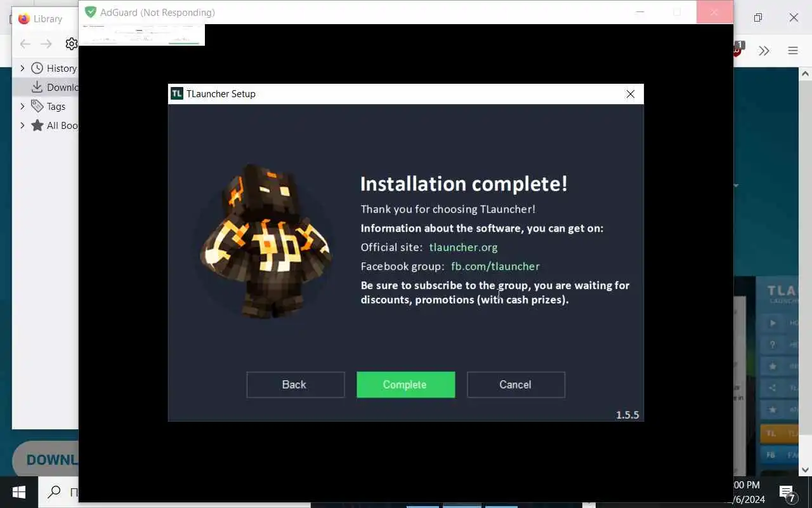Close the Firefox browser window
The image size is (812, 508).
click(x=794, y=18)
